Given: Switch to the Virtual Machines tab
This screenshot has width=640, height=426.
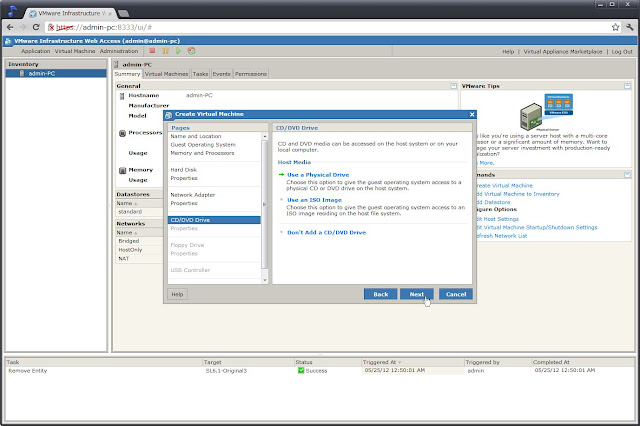Looking at the screenshot, I should click(166, 74).
